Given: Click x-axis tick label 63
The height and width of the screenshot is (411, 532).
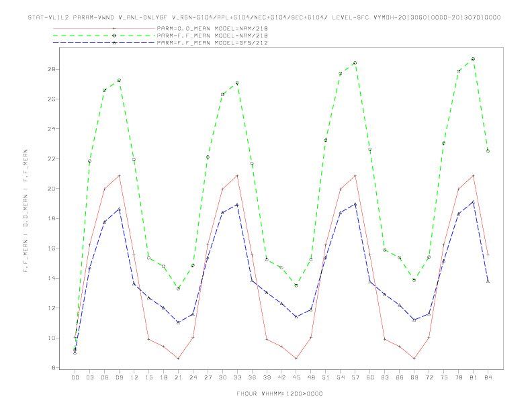Looking at the screenshot, I should point(385,377).
